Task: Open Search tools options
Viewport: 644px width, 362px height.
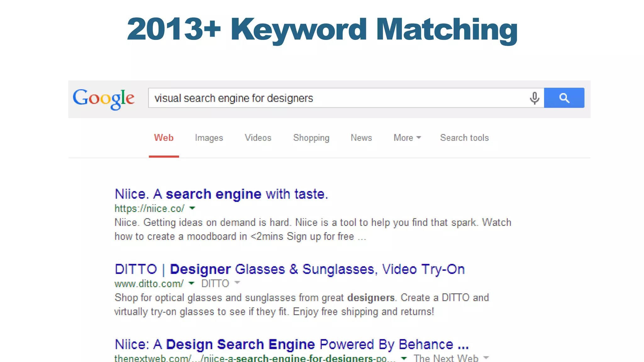Action: [464, 138]
